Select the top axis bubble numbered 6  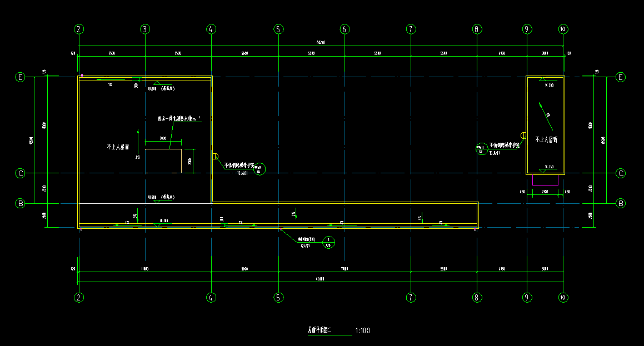[345, 29]
